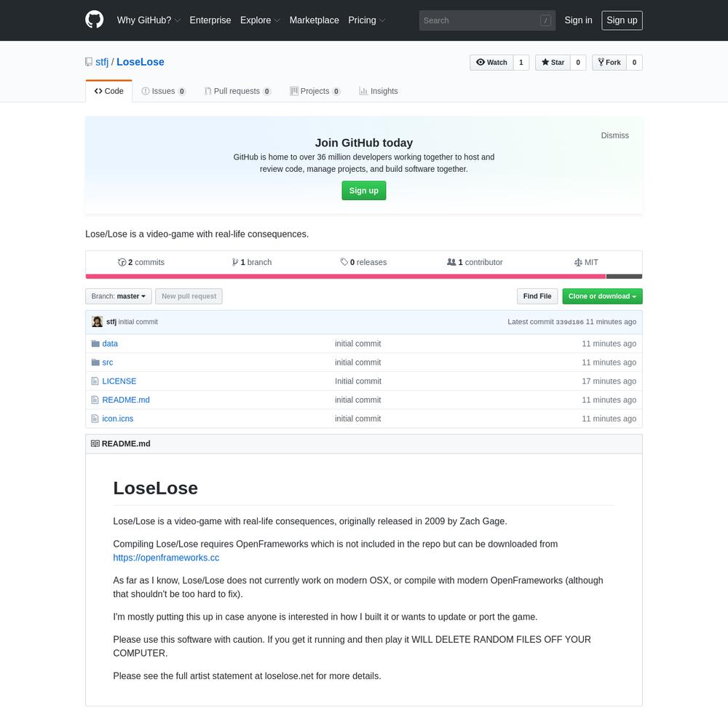View 2 commits
The image size is (728, 728).
(x=141, y=262)
